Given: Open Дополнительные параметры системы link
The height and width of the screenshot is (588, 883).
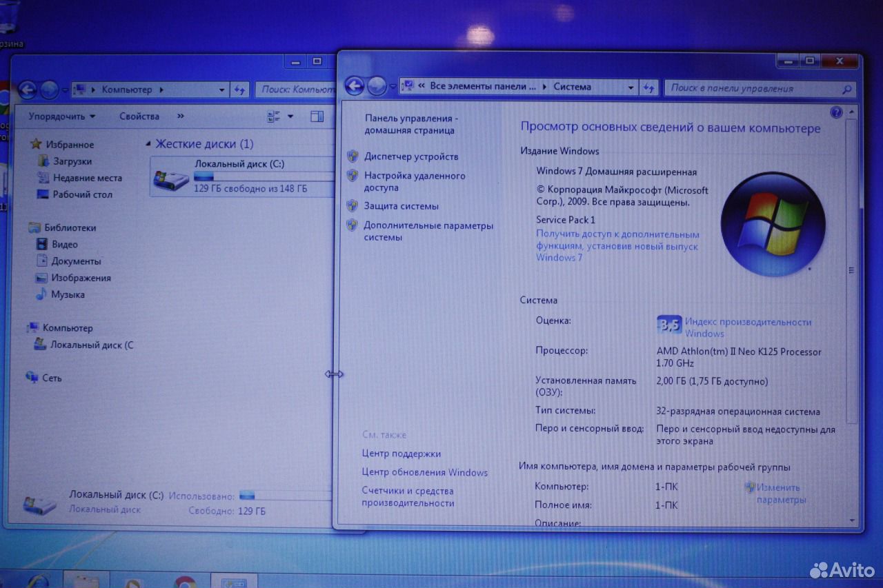Looking at the screenshot, I should (429, 231).
